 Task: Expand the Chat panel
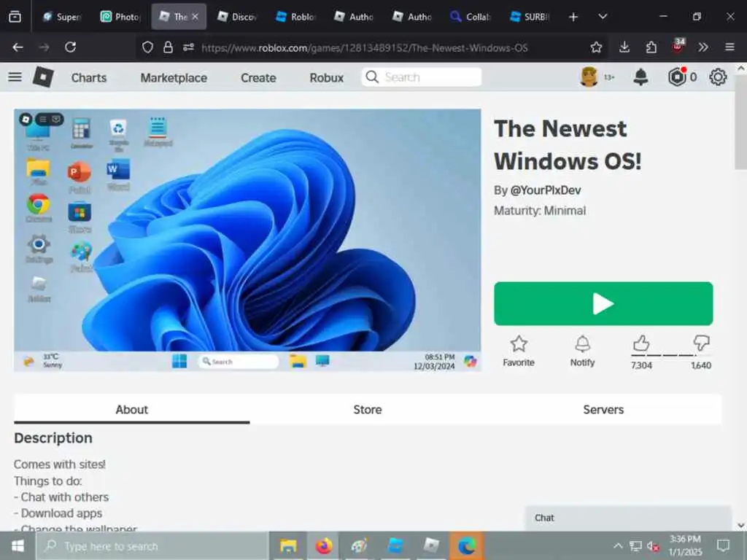pyautogui.click(x=628, y=518)
